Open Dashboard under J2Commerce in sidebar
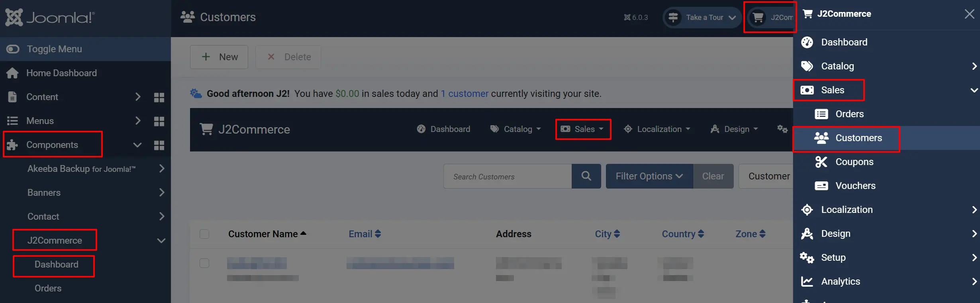Screen dimensions: 980x303 coord(57,264)
